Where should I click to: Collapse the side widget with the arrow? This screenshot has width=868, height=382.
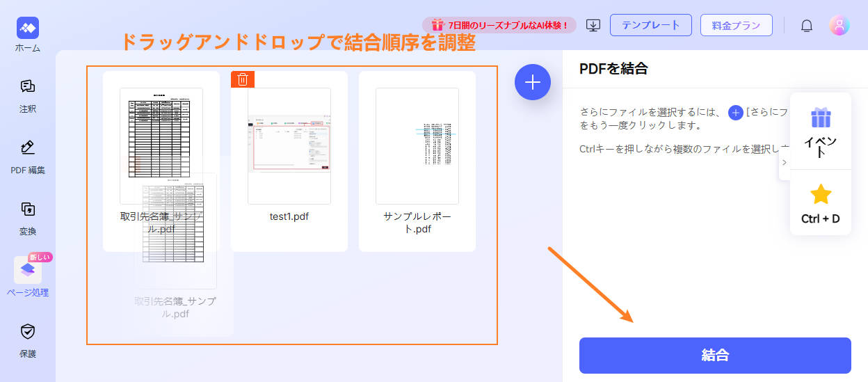pos(785,162)
